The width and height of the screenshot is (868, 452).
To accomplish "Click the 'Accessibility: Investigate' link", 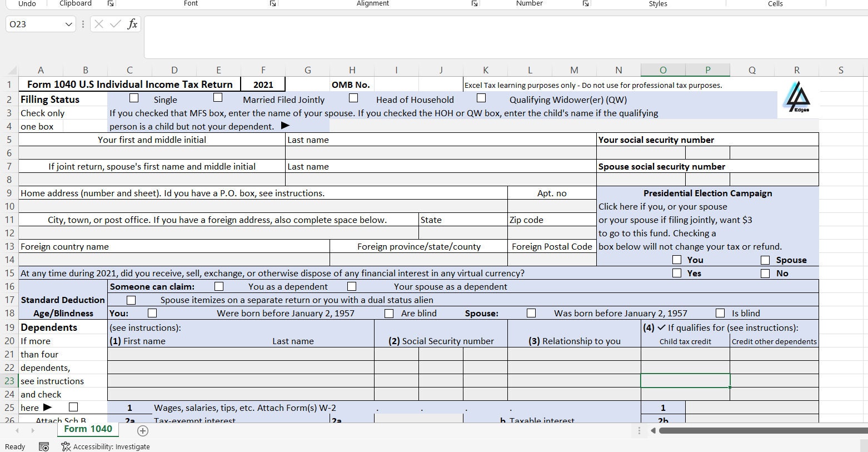I will coord(111,446).
